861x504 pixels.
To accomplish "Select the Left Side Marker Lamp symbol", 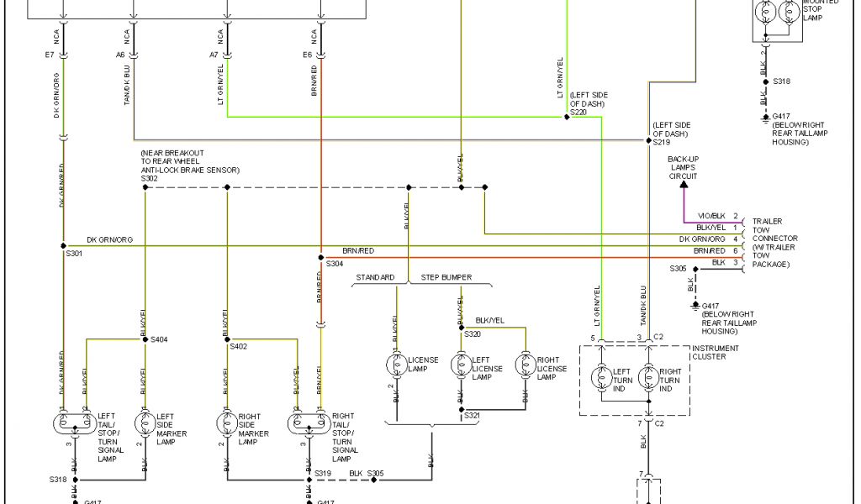I will (145, 422).
